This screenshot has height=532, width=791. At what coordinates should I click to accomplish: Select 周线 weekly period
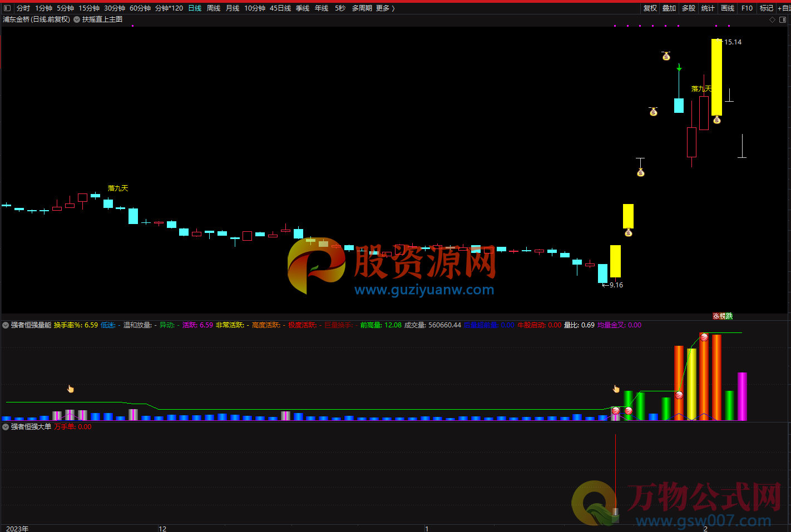point(214,8)
